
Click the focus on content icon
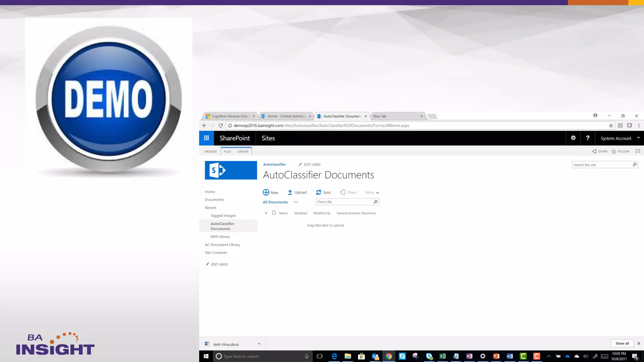(x=638, y=151)
